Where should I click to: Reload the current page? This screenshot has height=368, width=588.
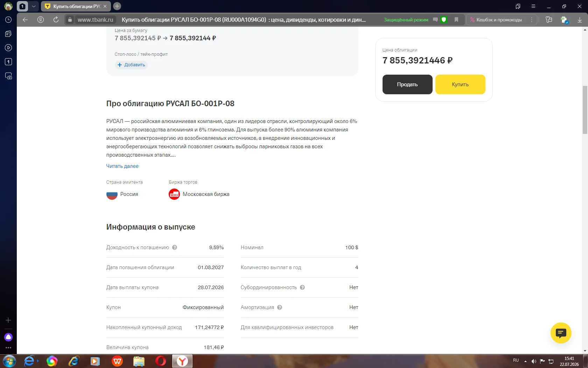click(x=56, y=20)
